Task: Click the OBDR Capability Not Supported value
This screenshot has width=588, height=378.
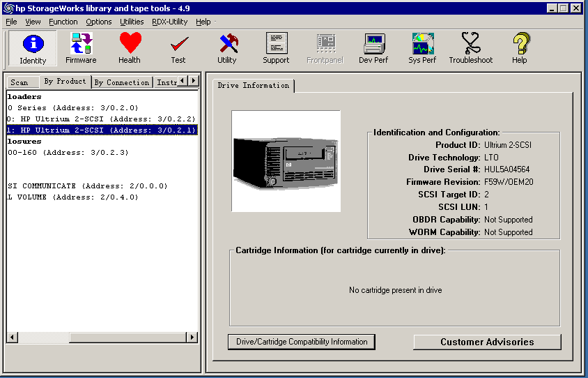Action: 508,220
